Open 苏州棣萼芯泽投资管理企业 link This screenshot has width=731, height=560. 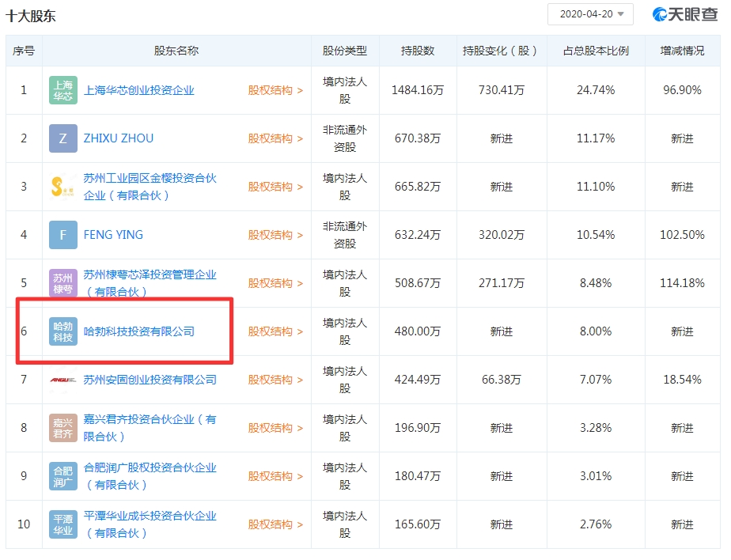tap(150, 283)
